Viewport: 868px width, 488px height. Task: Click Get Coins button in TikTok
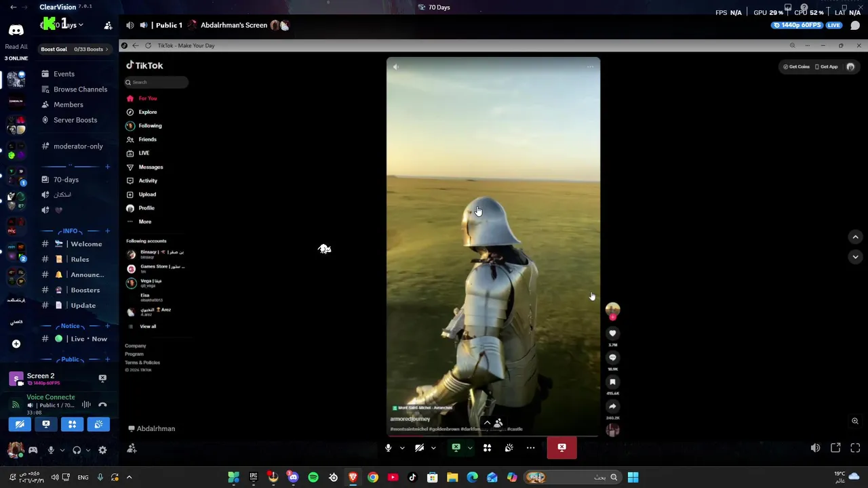pyautogui.click(x=797, y=66)
